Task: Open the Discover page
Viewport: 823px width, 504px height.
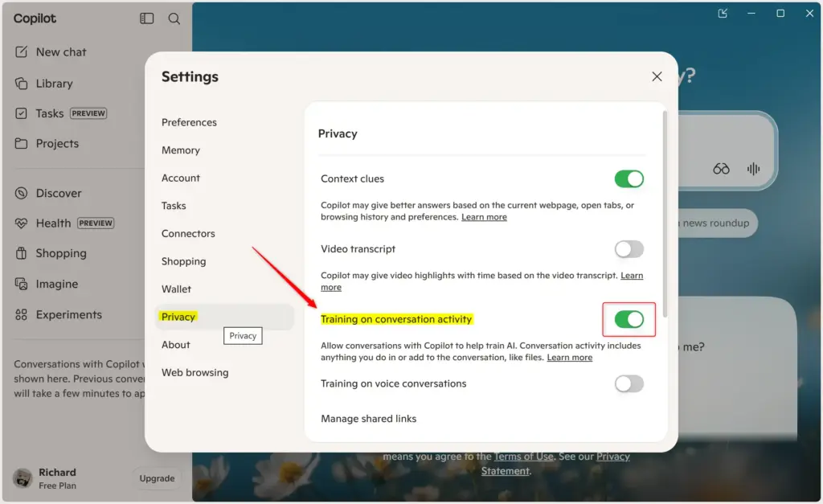Action: 47,193
